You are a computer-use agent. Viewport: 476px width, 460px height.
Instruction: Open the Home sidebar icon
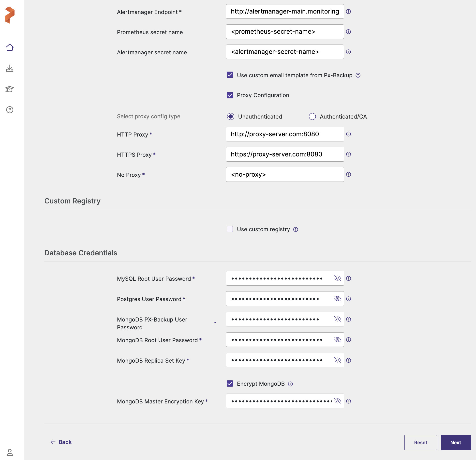coord(10,47)
